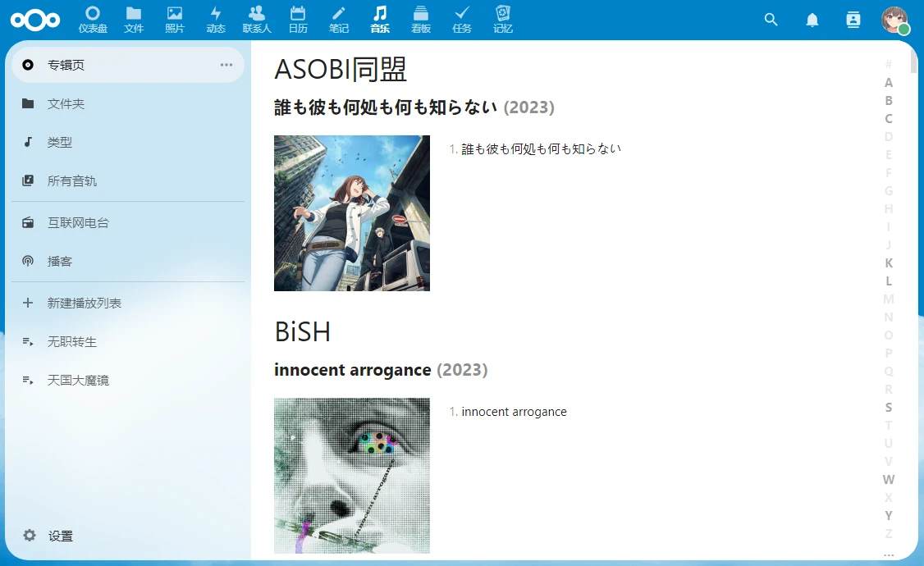Open 设置 settings at sidebar bottom
Image resolution: width=924 pixels, height=566 pixels.
click(x=128, y=536)
